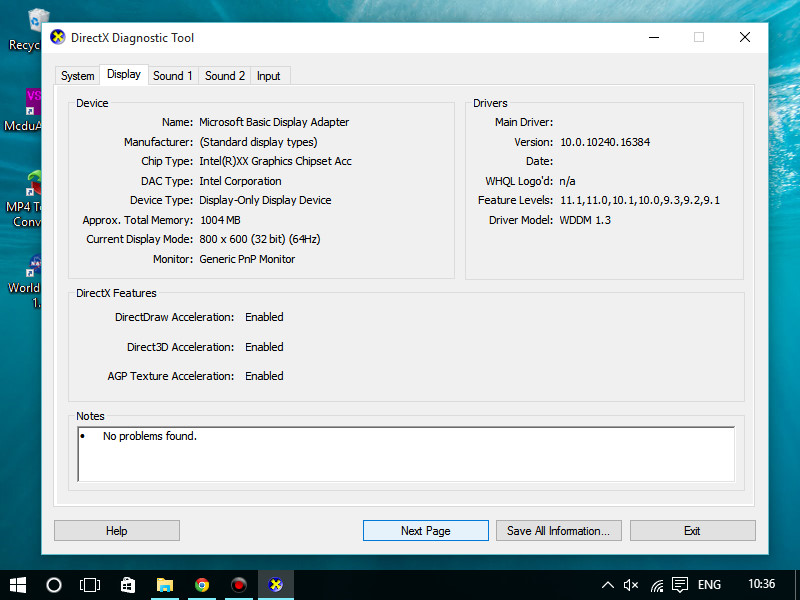Launch the Store from the taskbar
Viewport: 800px width, 600px height.
127,585
